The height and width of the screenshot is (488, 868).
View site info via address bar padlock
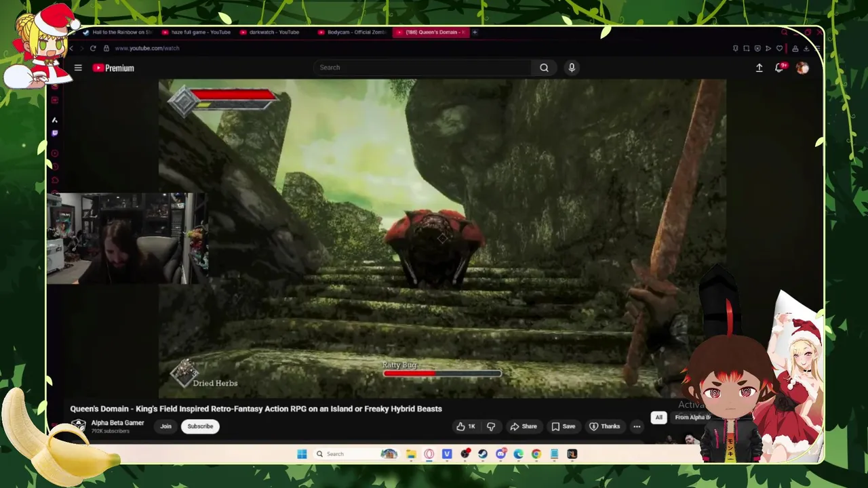tap(106, 48)
